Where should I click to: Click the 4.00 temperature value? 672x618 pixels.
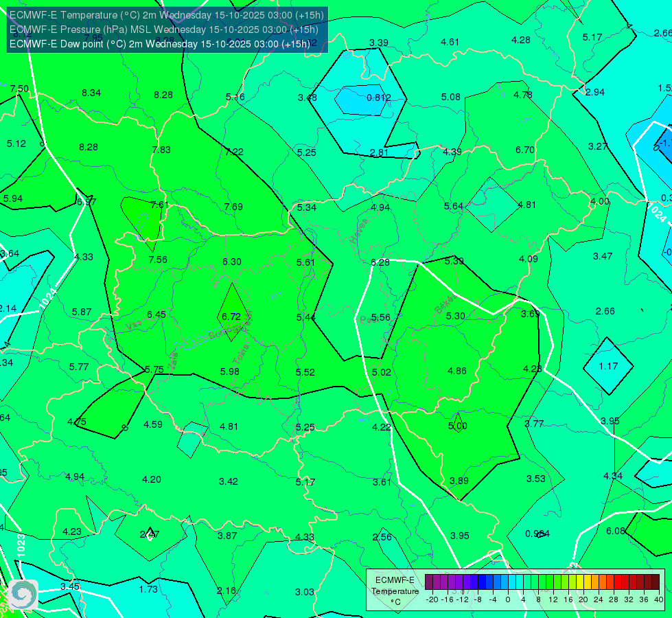pyautogui.click(x=599, y=201)
